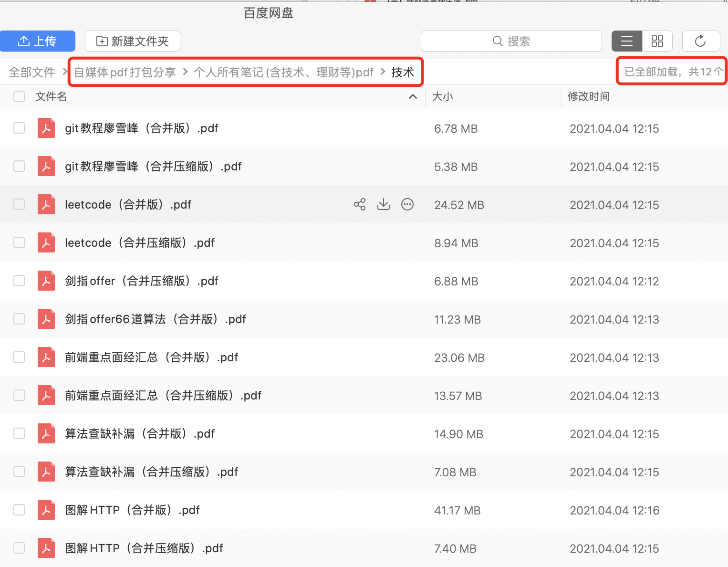Switch to grid view layout
The width and height of the screenshot is (728, 567).
[x=657, y=41]
